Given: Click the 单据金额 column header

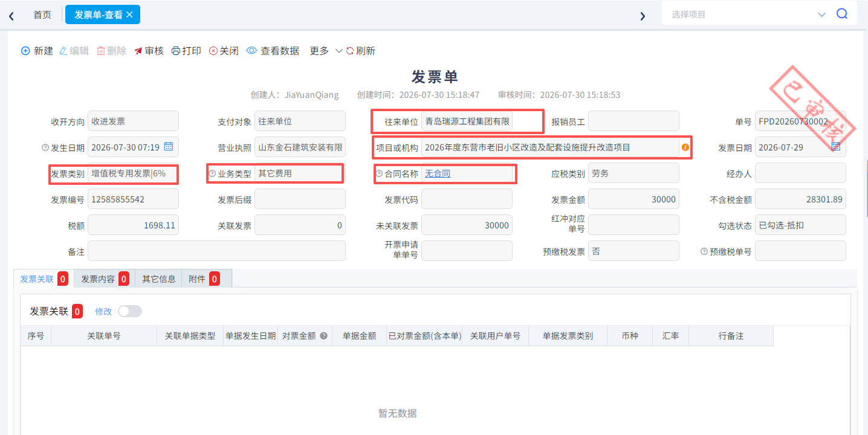Looking at the screenshot, I should (x=360, y=336).
